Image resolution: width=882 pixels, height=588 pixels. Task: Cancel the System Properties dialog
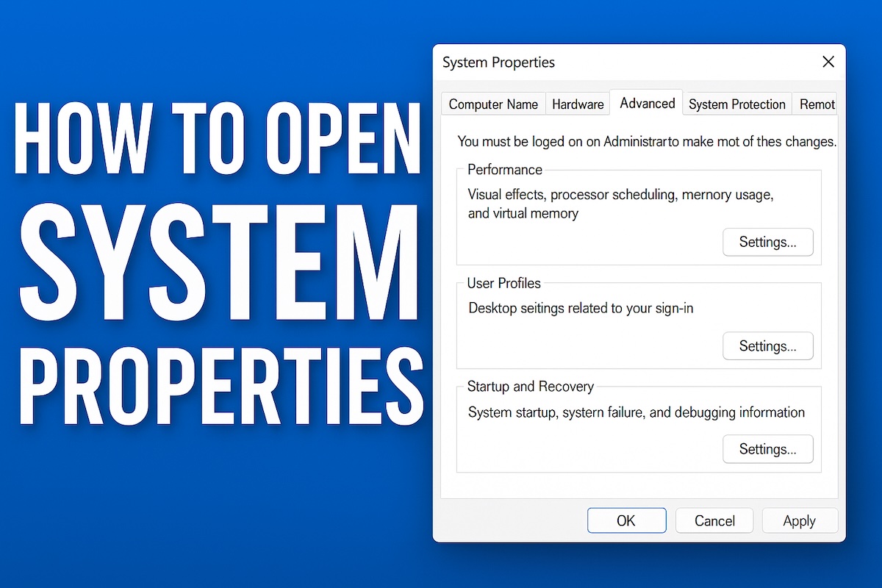[x=714, y=520]
